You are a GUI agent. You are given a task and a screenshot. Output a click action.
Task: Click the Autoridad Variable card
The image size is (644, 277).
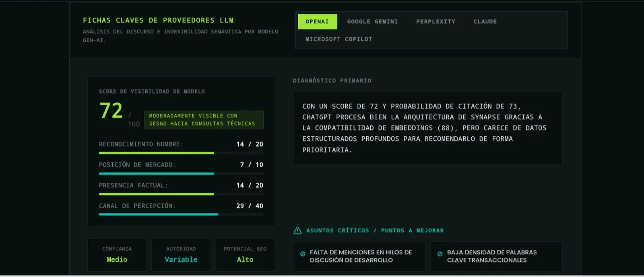181,255
